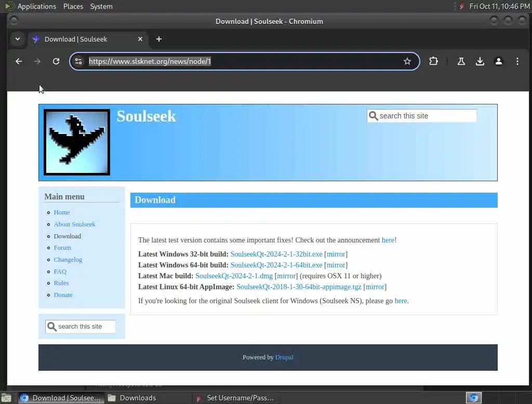Open mirror for Windows 32-bit build
The image size is (532, 404).
point(336,254)
